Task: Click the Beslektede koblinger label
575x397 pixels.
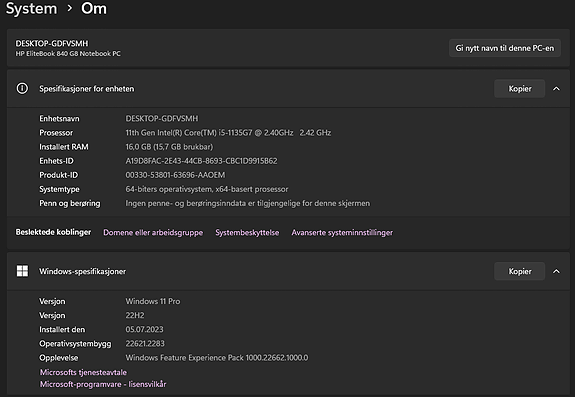Action: (53, 232)
